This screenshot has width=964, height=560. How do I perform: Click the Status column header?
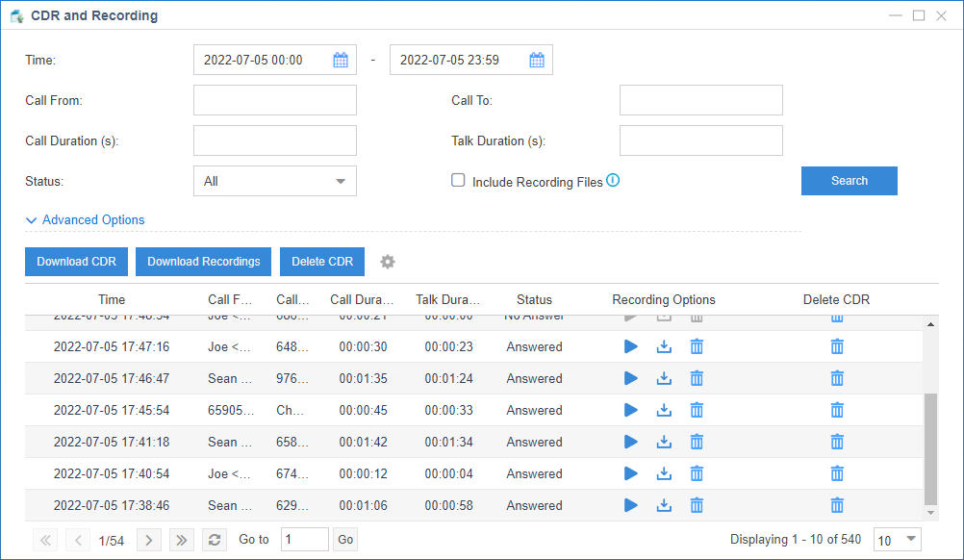[534, 299]
